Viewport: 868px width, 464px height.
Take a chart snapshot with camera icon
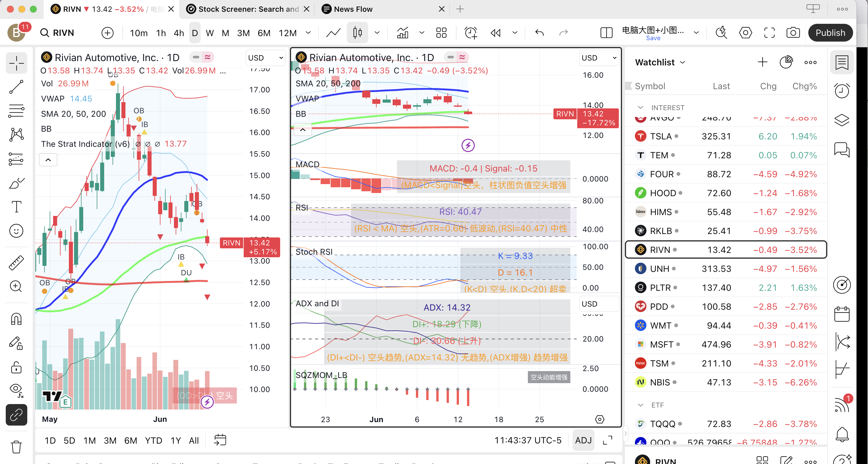tap(793, 32)
